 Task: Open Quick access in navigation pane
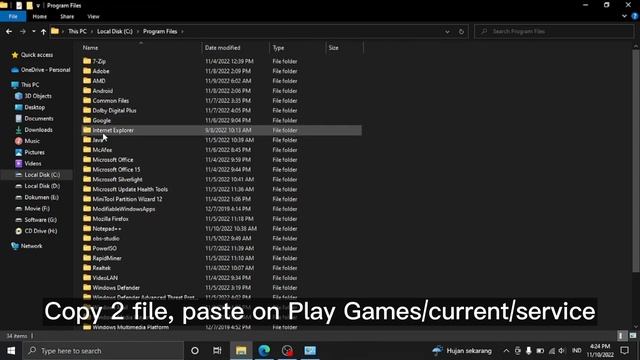tap(36, 55)
